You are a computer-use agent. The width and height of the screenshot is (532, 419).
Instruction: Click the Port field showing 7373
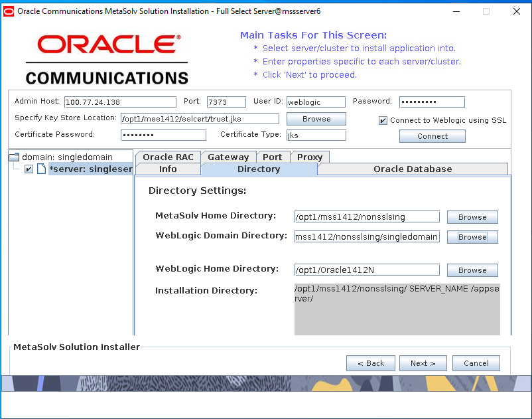coord(226,102)
